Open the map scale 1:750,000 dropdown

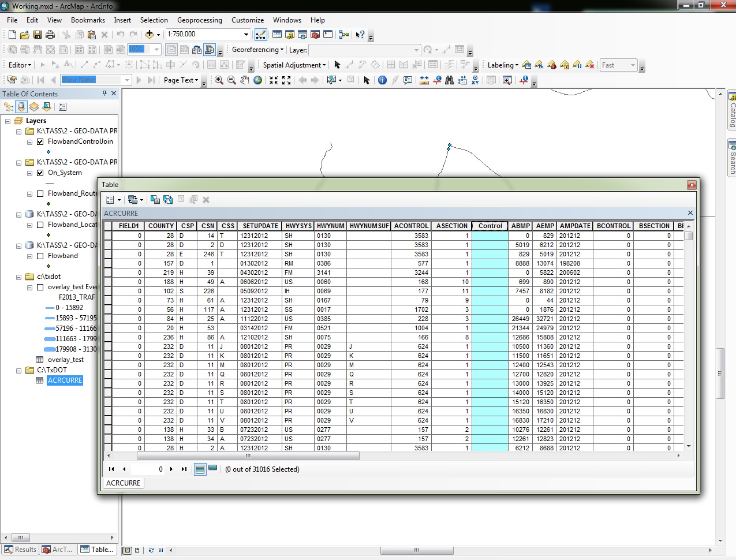coord(246,35)
